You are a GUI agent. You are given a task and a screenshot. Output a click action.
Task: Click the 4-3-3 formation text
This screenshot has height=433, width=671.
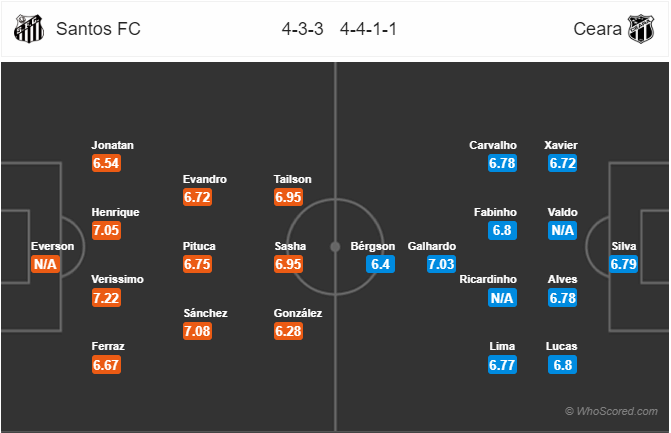303,29
